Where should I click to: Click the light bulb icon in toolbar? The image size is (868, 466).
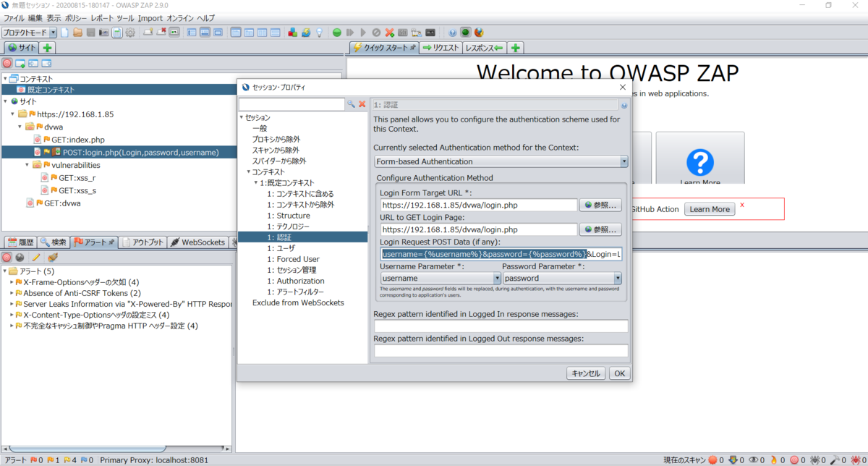(318, 33)
